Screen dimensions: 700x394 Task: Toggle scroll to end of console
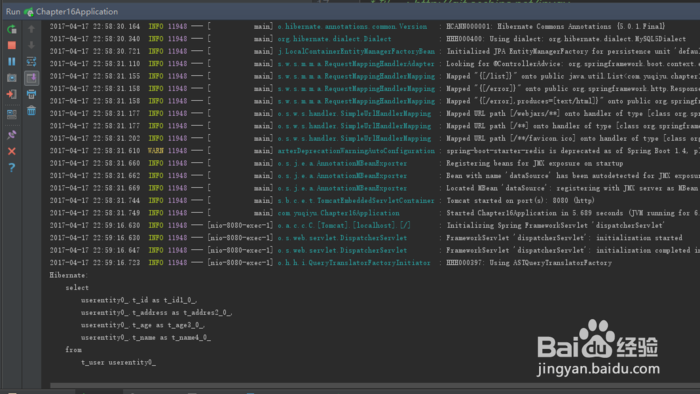(31, 78)
